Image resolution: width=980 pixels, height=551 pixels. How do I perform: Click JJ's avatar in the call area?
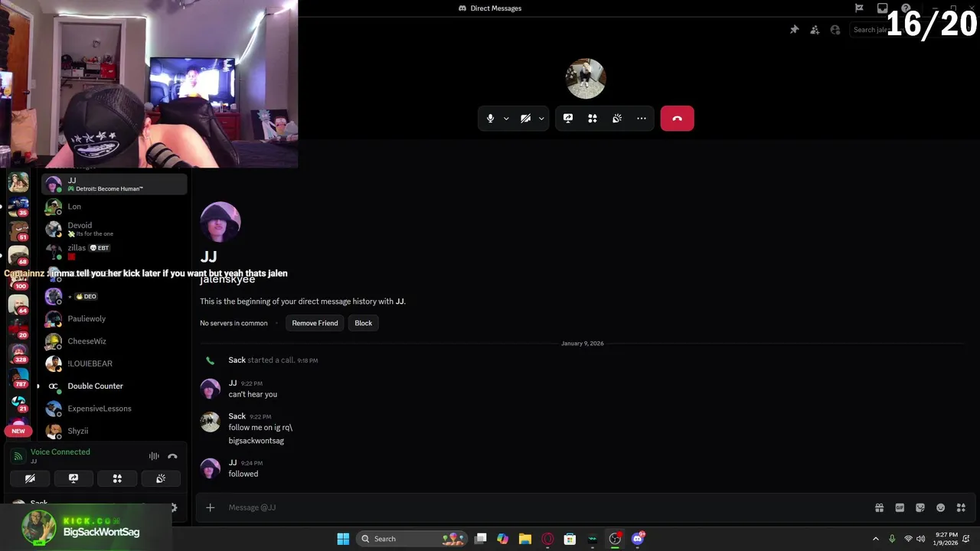click(x=586, y=79)
